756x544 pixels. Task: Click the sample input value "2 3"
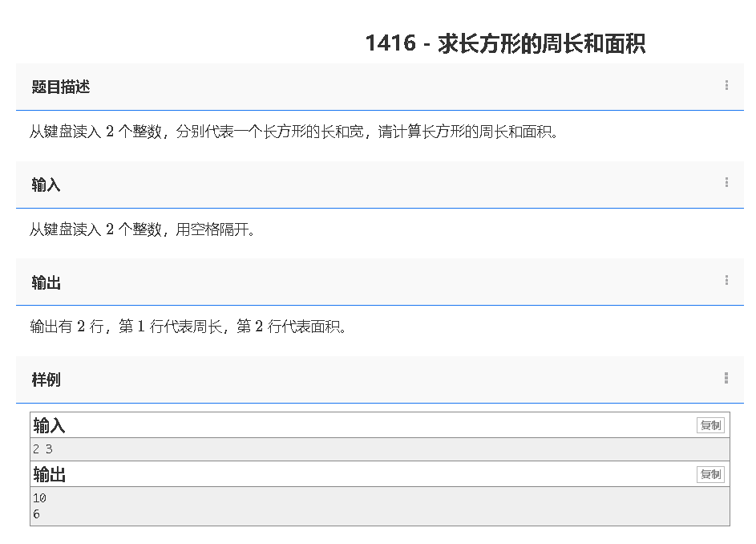(x=43, y=449)
